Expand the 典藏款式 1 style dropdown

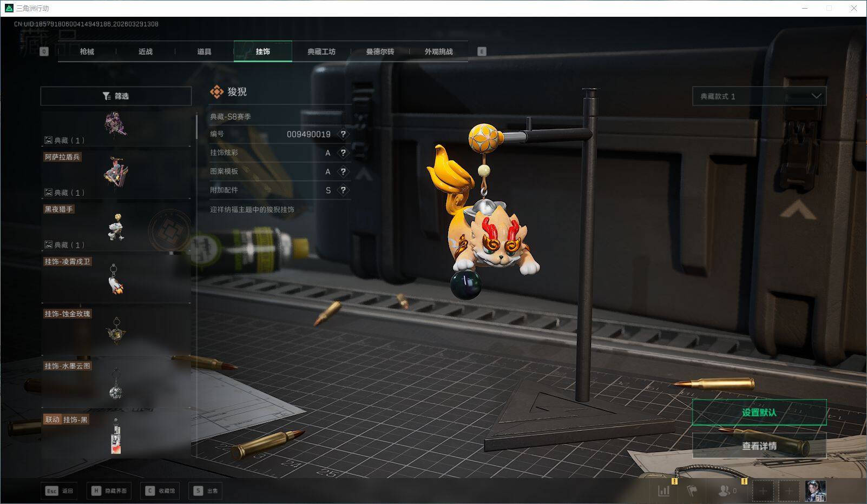click(759, 96)
